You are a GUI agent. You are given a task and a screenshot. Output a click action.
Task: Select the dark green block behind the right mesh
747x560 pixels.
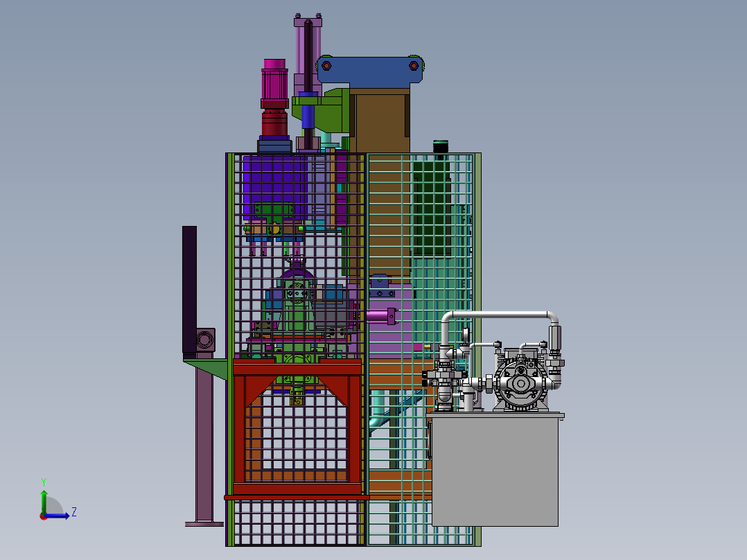pyautogui.click(x=432, y=209)
